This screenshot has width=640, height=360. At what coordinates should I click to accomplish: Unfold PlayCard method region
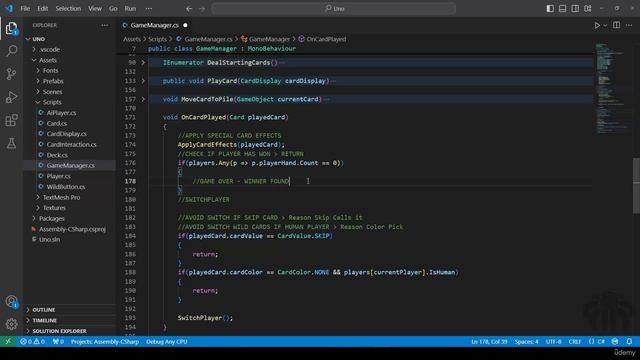coord(143,81)
